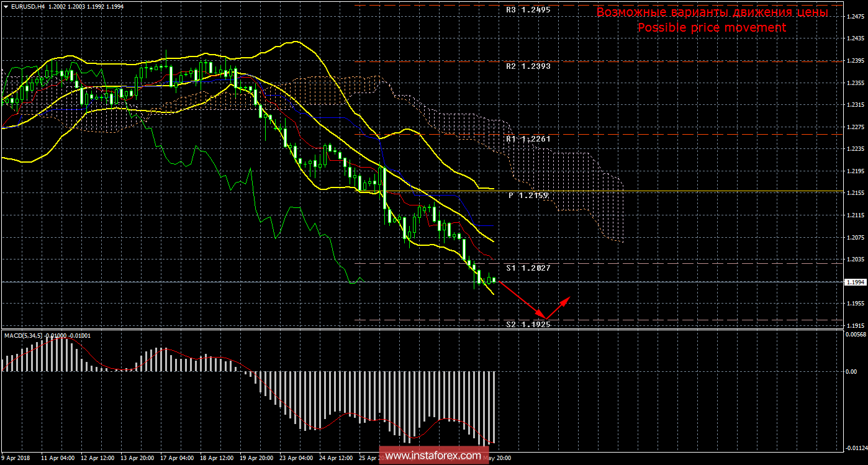Click the current price tag 1.1994
868x465 pixels.
(x=854, y=282)
